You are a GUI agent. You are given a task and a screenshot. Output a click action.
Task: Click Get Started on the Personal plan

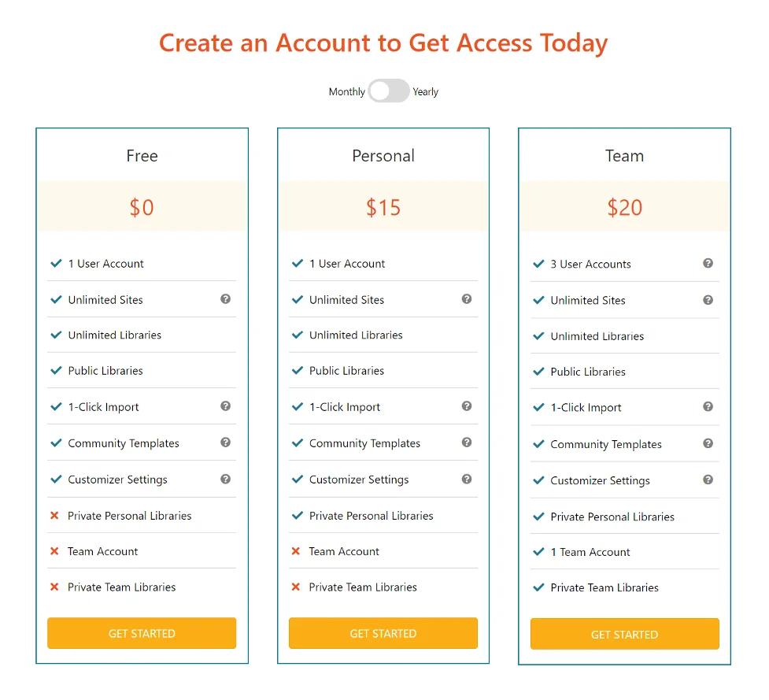(383, 633)
